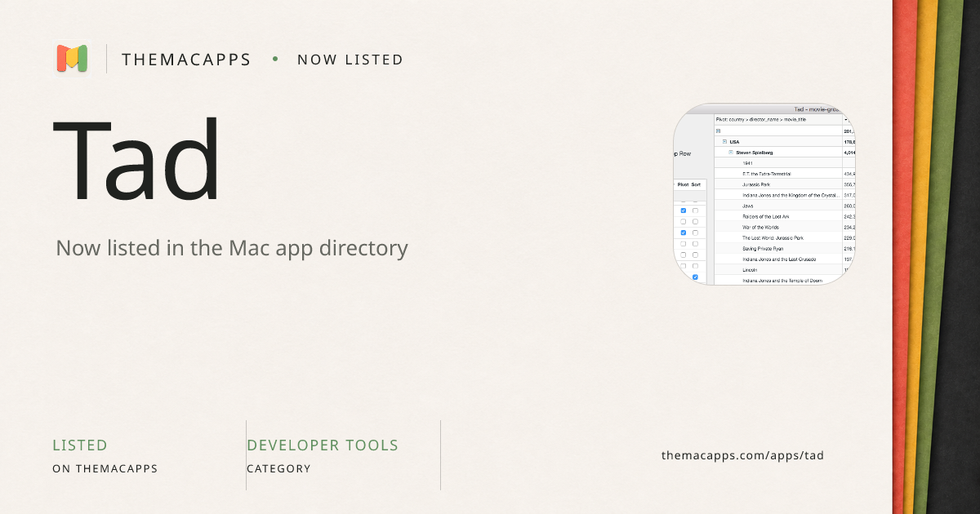Select the 'E.T. the Extra-Terrestrial' row
This screenshot has height=514, width=980.
(767, 174)
